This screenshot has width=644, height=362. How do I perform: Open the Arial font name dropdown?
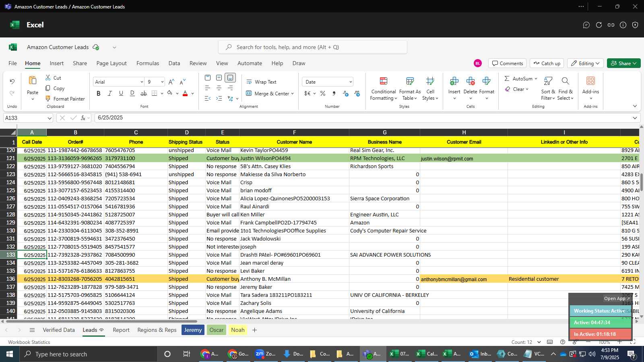pyautogui.click(x=142, y=82)
